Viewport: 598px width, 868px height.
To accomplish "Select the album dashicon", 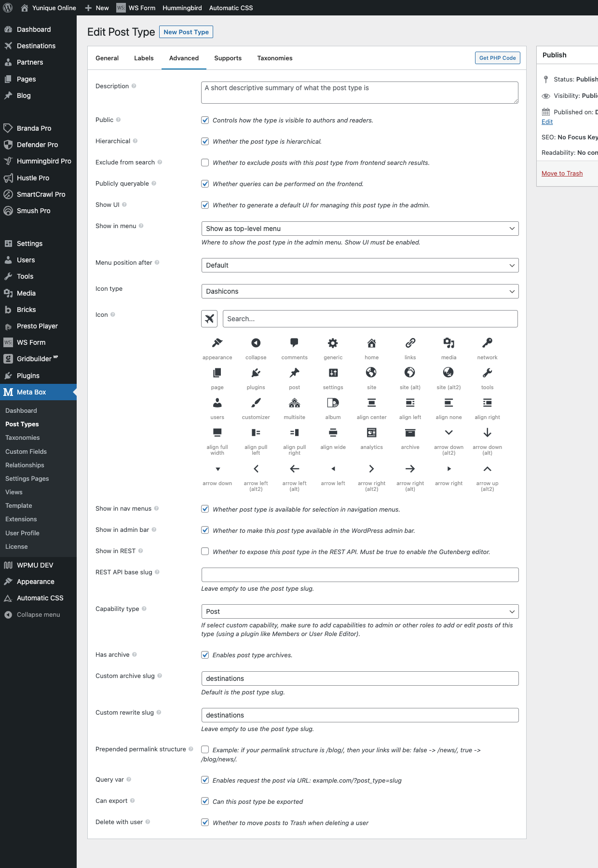I will click(x=333, y=403).
